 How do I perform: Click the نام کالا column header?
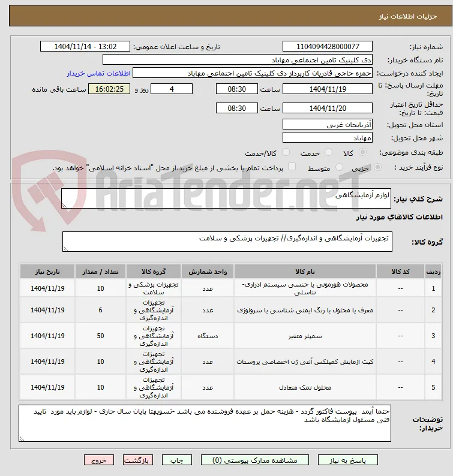[305, 272]
